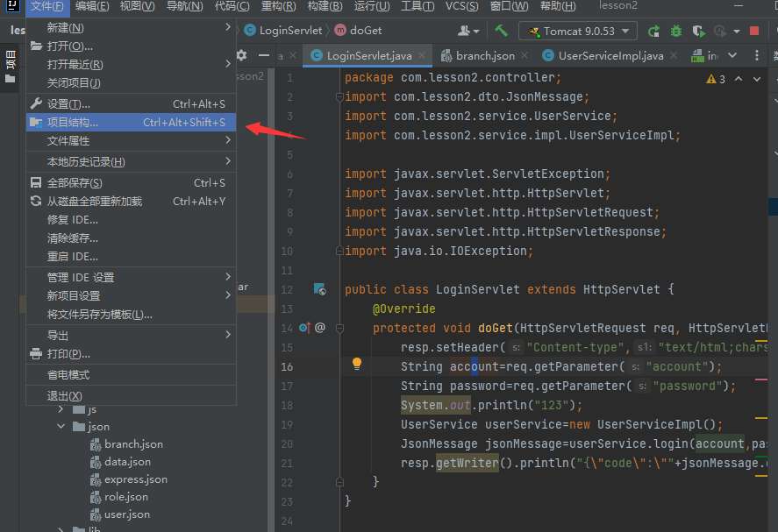The image size is (778, 532).
Task: Open the 构建(B) menu
Action: (x=325, y=6)
